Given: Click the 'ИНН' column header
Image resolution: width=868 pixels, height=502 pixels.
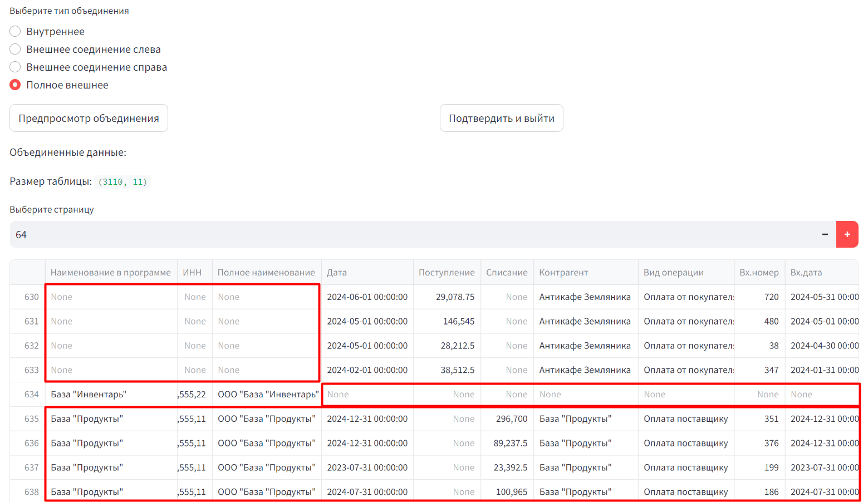Looking at the screenshot, I should (192, 272).
